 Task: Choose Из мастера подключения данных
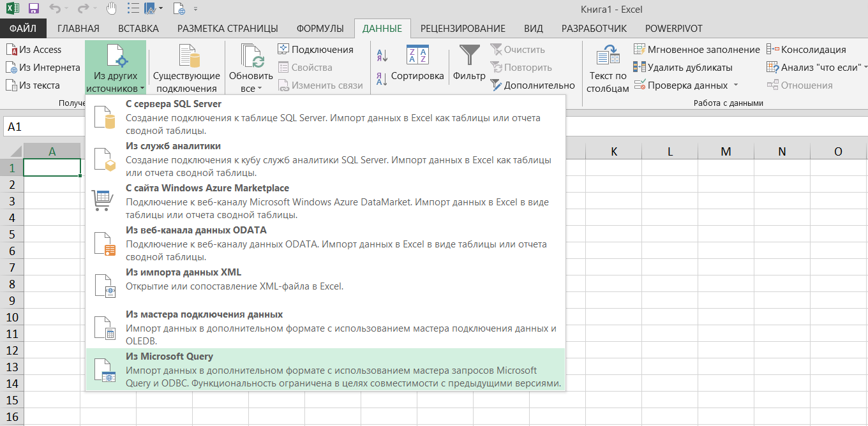325,327
